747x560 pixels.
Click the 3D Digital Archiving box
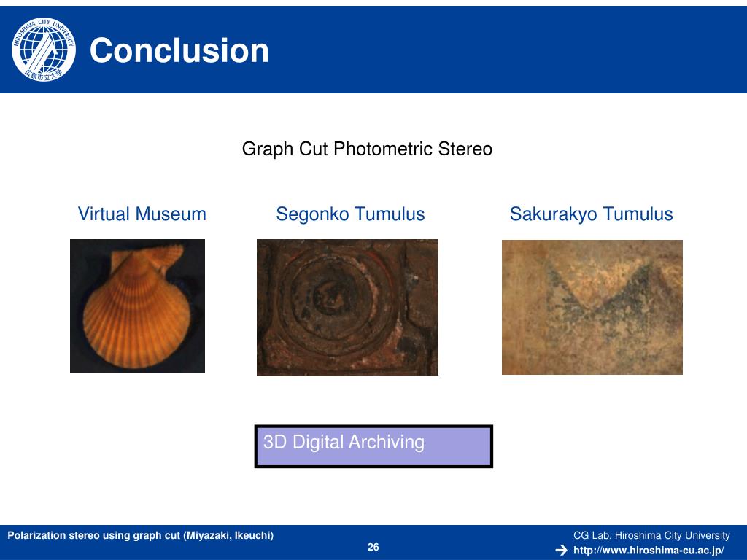(x=373, y=446)
